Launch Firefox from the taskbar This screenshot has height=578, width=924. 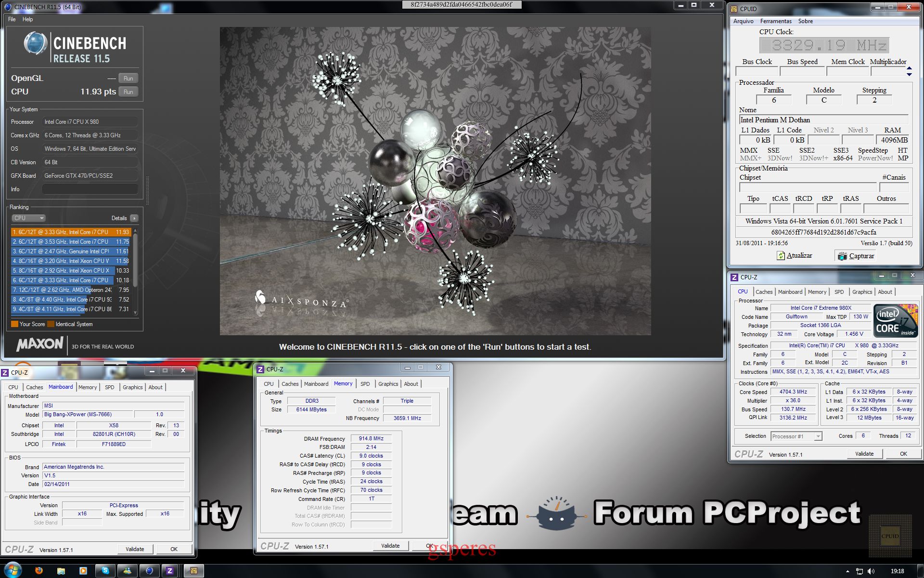pos(39,571)
